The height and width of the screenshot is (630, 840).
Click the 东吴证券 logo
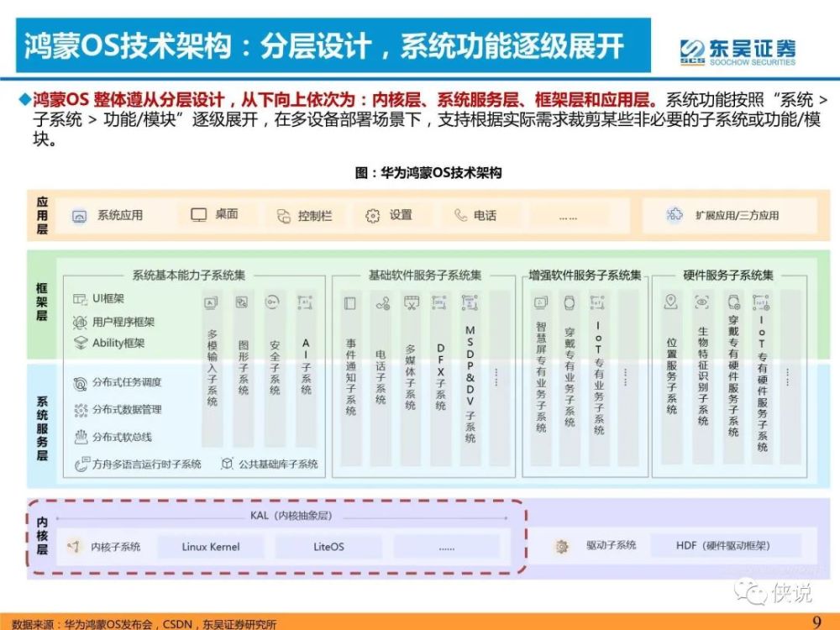[738, 52]
